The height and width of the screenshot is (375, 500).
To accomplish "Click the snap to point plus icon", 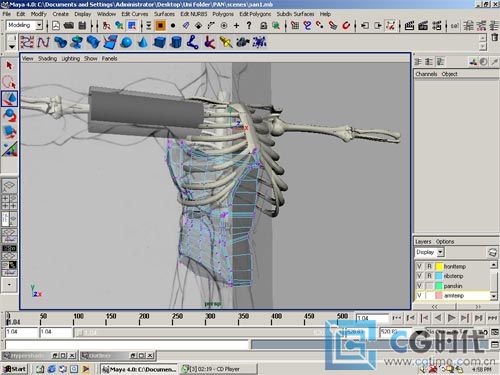I will (236, 25).
